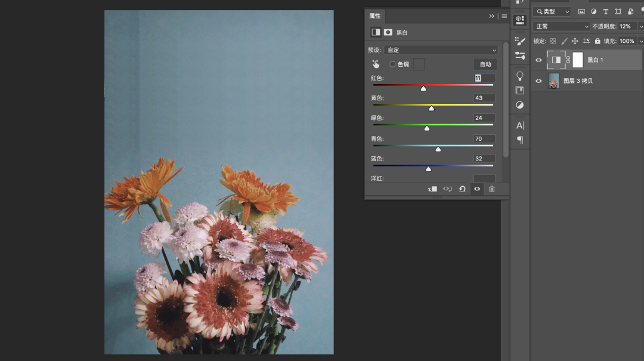The height and width of the screenshot is (361, 644).
Task: Open the properties panel hamburger menu
Action: point(504,16)
